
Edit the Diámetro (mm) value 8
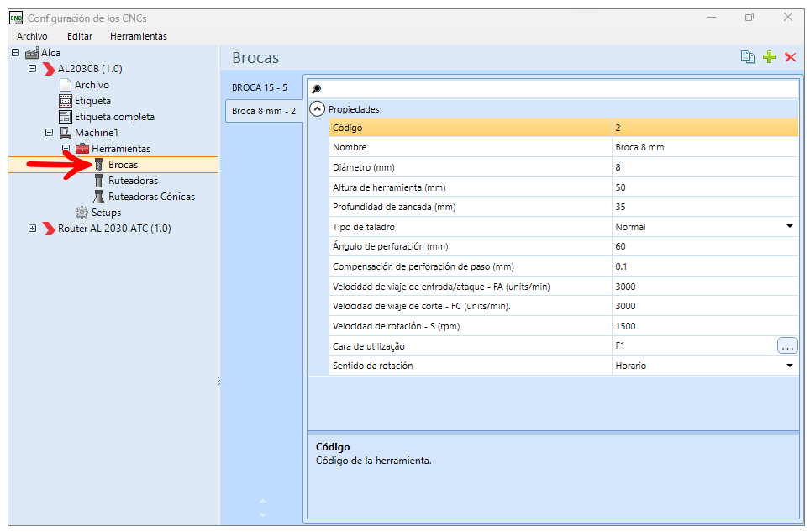[705, 167]
